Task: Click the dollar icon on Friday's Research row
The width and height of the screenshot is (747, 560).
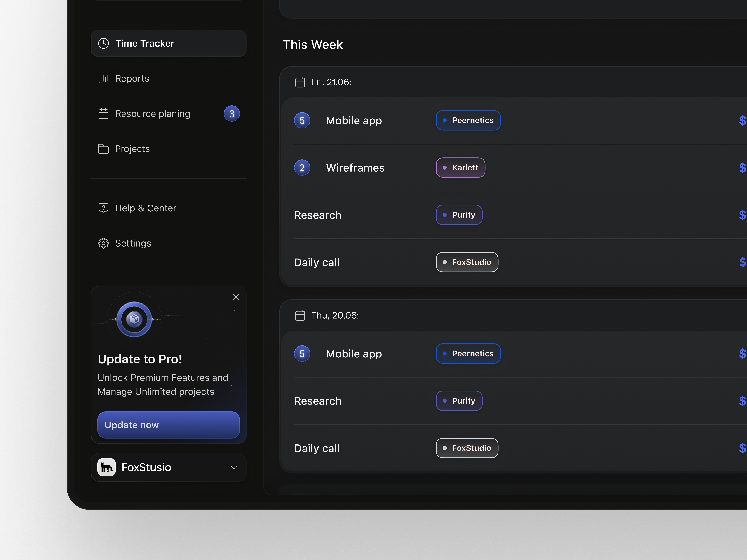Action: 742,215
